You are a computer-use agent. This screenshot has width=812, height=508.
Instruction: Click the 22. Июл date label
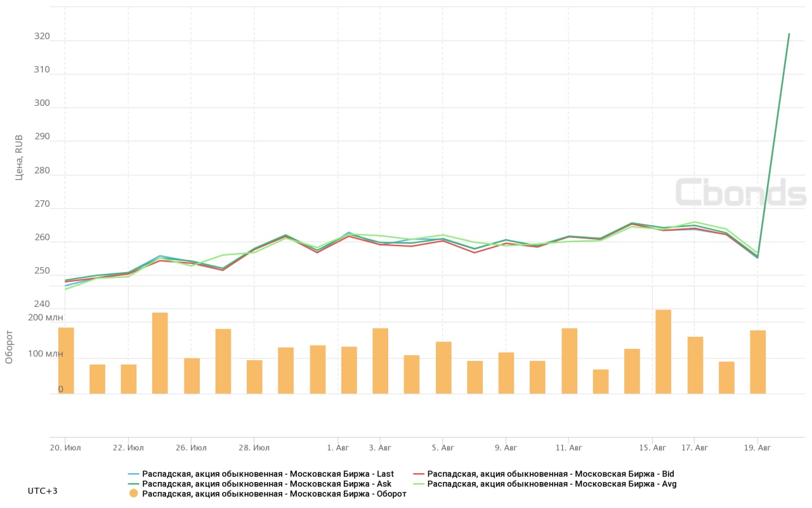pyautogui.click(x=128, y=448)
